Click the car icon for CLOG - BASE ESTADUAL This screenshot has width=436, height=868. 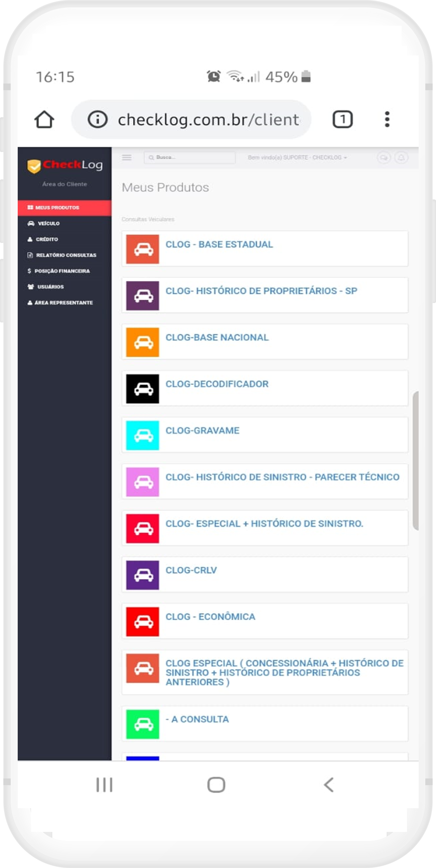(x=143, y=249)
